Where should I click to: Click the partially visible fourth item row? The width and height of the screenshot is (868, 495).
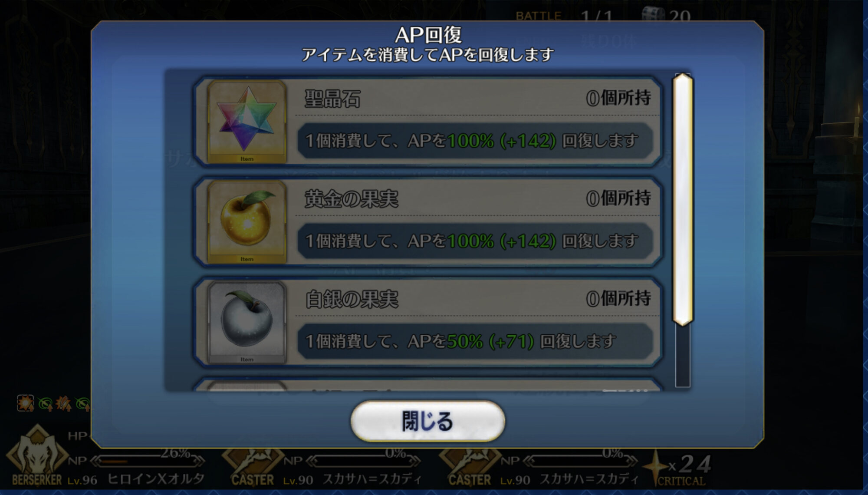click(x=428, y=385)
